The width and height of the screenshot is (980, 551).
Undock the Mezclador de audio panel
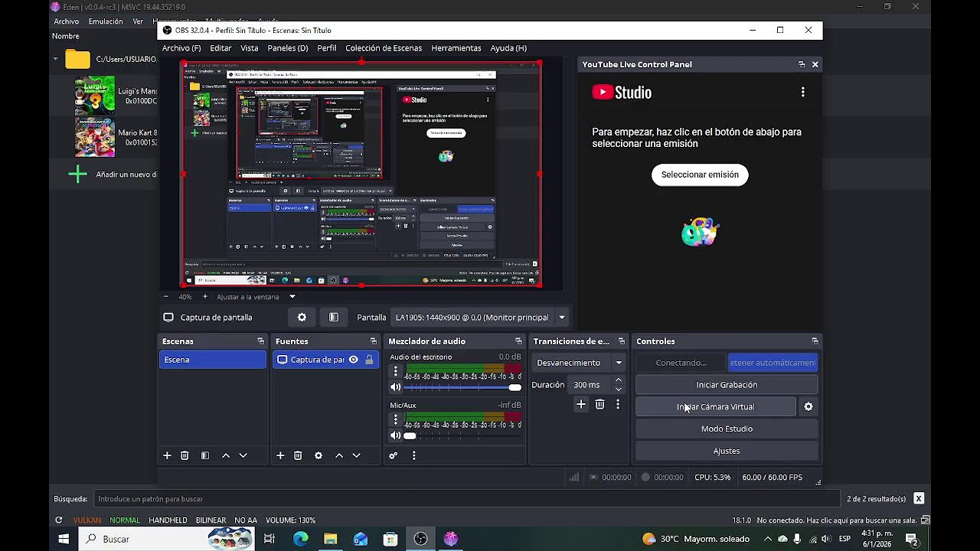(518, 341)
